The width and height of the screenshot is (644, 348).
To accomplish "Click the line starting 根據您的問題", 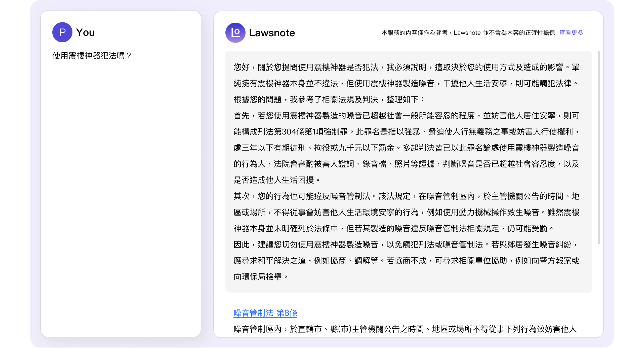I will 329,99.
